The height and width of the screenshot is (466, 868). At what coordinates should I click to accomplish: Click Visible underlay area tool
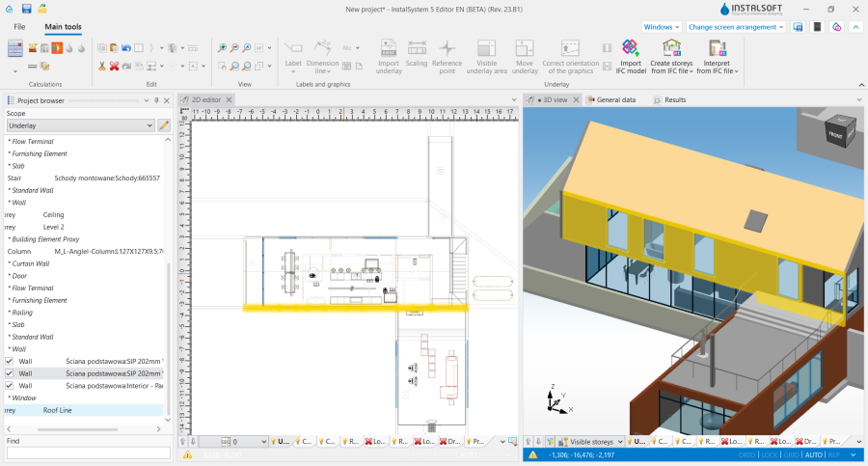point(487,57)
